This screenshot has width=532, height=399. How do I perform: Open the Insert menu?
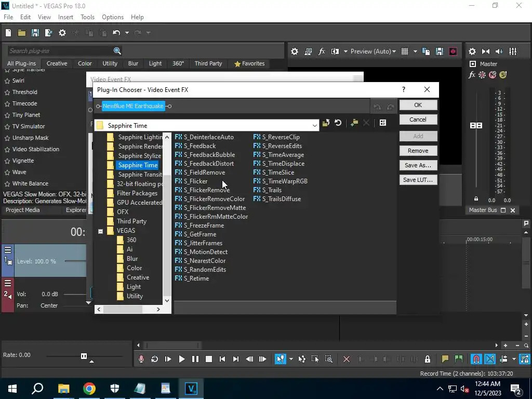(x=65, y=17)
